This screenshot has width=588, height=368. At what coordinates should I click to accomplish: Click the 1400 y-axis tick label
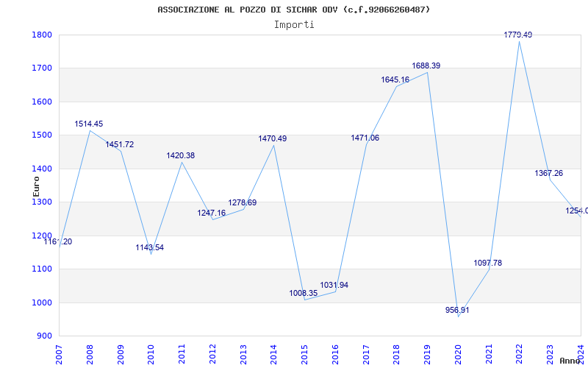(x=42, y=169)
